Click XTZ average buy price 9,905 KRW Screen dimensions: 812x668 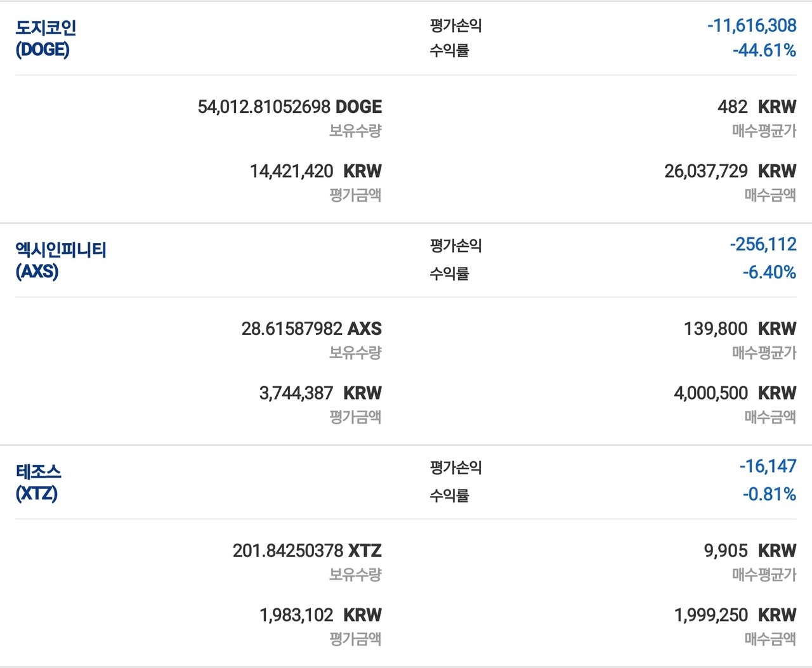click(x=749, y=551)
